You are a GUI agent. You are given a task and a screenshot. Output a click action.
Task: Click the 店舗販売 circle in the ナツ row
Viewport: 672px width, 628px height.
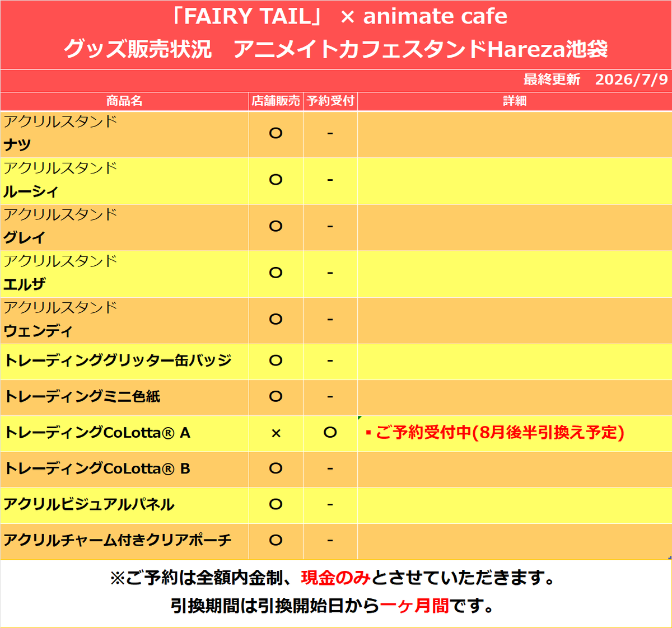click(x=276, y=133)
